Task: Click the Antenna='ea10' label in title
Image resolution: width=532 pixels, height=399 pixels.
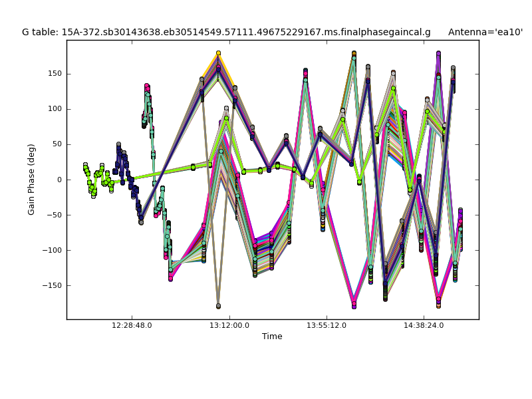Action: click(x=485, y=32)
